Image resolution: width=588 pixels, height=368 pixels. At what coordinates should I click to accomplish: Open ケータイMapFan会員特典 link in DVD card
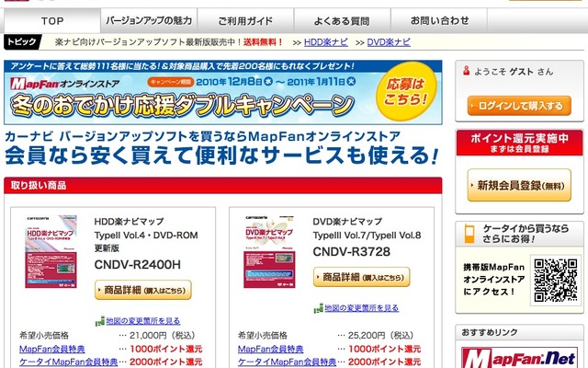click(x=287, y=362)
